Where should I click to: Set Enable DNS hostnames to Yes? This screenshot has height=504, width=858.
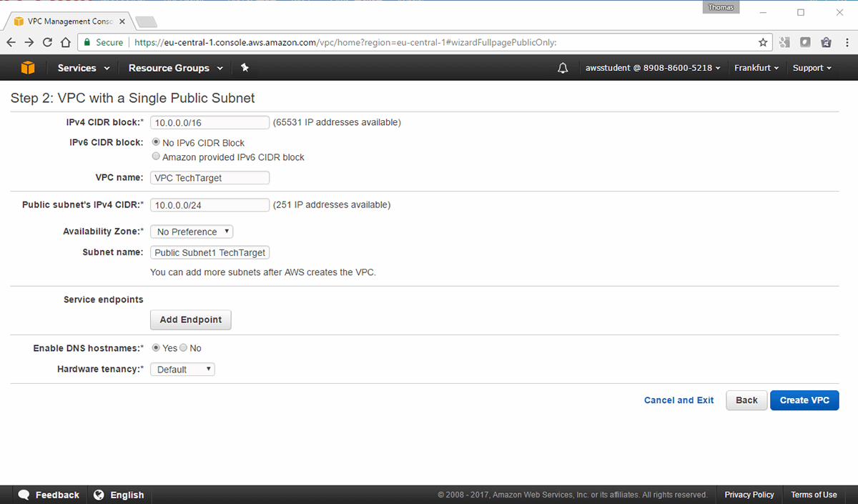click(156, 347)
